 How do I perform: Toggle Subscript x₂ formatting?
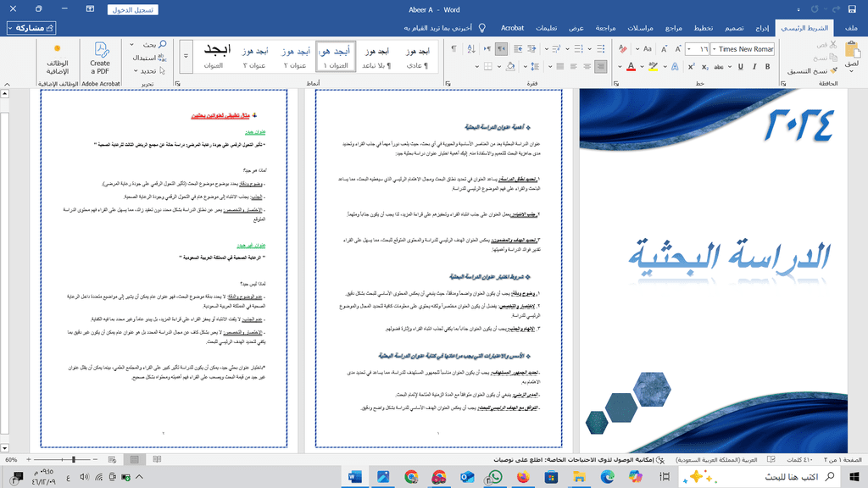704,66
